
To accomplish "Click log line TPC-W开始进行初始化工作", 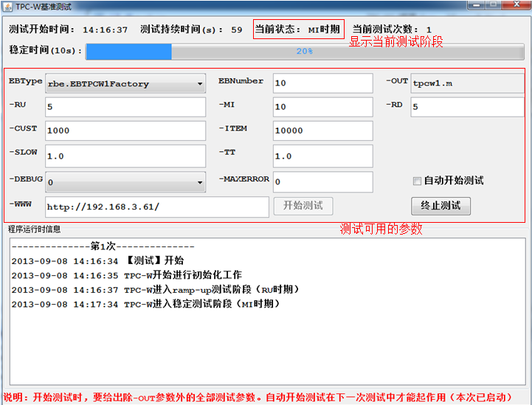I will click(127, 275).
